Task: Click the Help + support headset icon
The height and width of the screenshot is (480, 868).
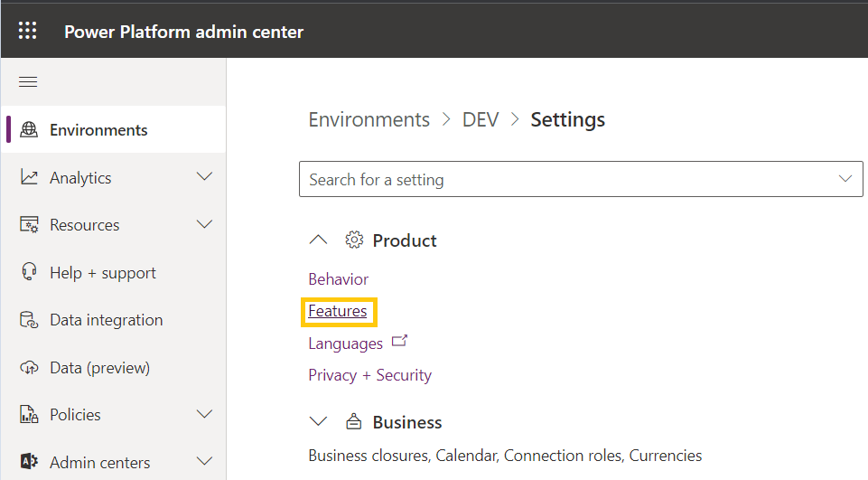Action: coord(29,272)
